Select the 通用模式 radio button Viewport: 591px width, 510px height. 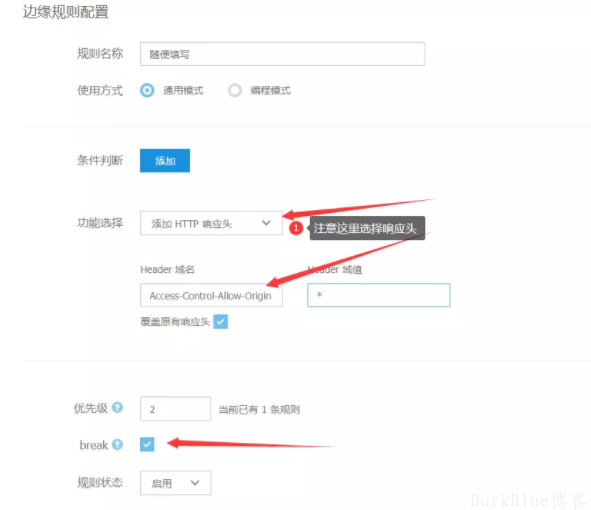(x=147, y=90)
